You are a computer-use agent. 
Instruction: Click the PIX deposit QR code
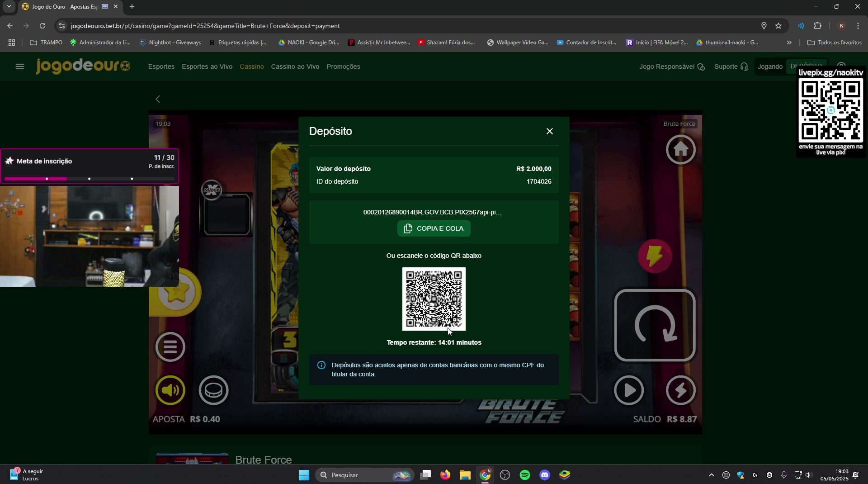click(434, 299)
